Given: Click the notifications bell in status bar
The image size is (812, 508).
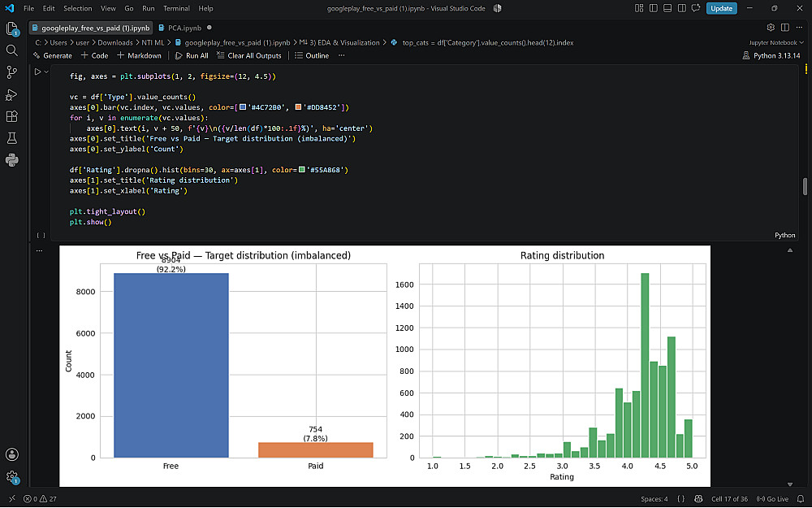Looking at the screenshot, I should [801, 499].
